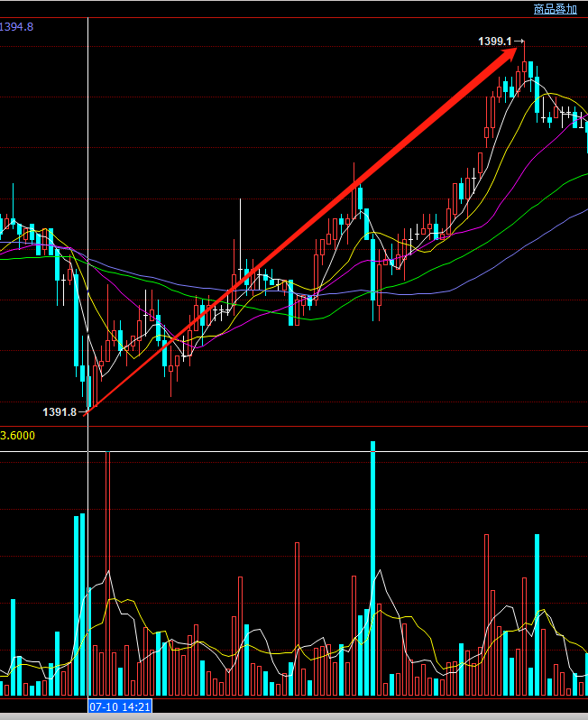Select the 1391.8 low price label
The height and width of the screenshot is (720, 588).
pyautogui.click(x=60, y=412)
